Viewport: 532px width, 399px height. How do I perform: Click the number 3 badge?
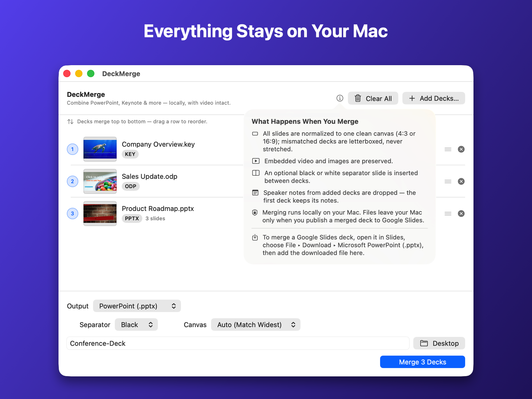[x=72, y=213]
